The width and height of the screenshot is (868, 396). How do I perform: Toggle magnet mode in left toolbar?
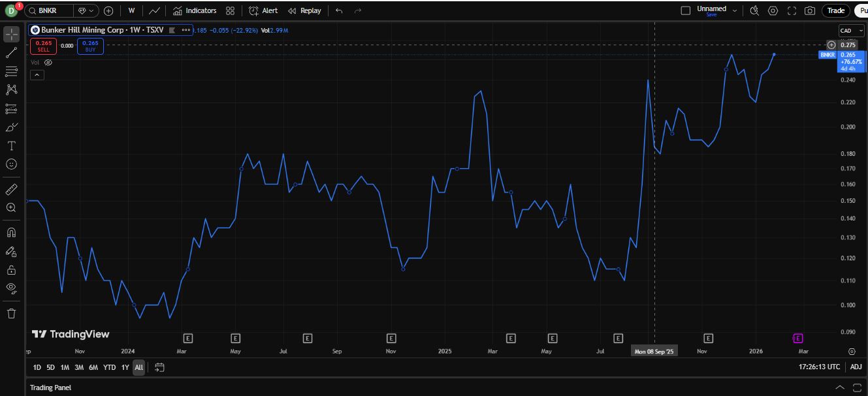[x=11, y=232]
